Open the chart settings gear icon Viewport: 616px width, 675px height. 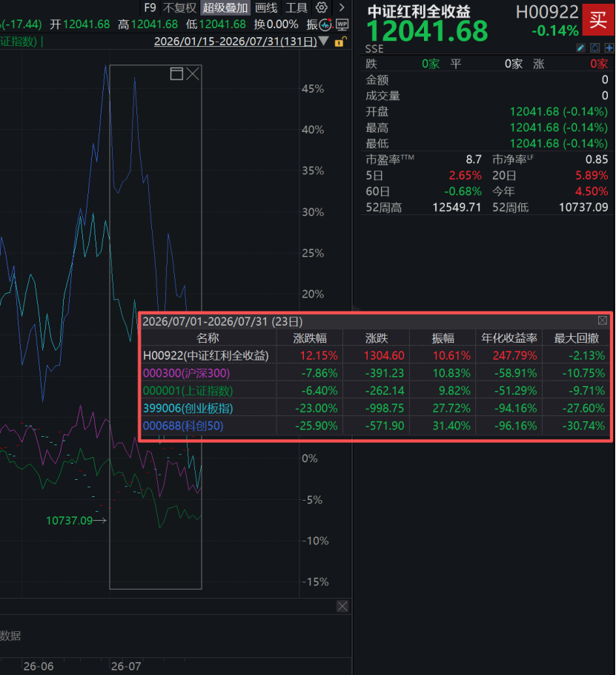click(x=321, y=7)
